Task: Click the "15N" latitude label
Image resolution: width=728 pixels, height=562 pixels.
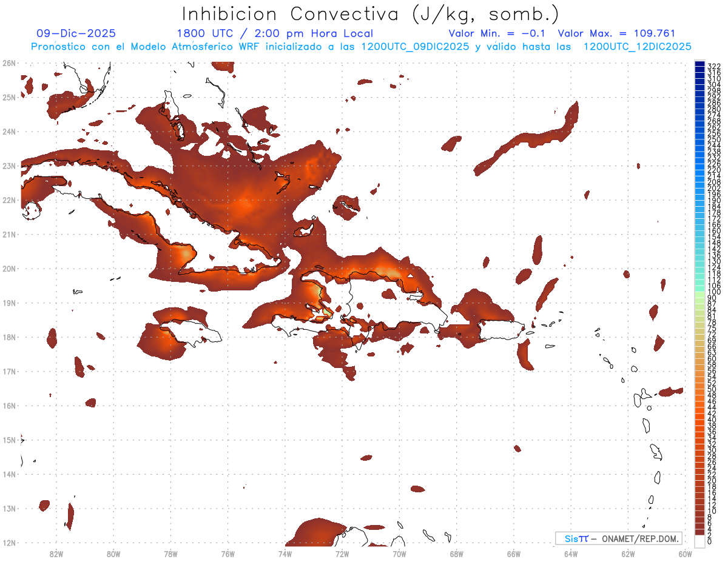Action: 9,440
